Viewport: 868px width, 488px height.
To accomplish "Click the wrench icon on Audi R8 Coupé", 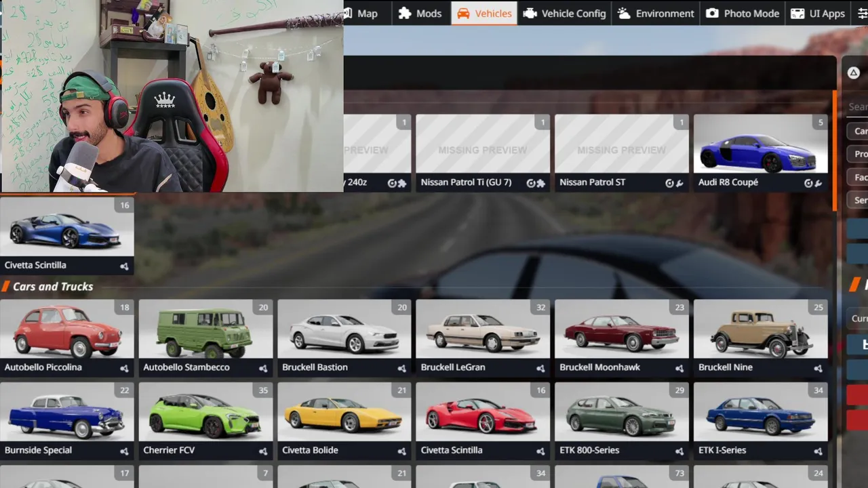I will click(818, 183).
